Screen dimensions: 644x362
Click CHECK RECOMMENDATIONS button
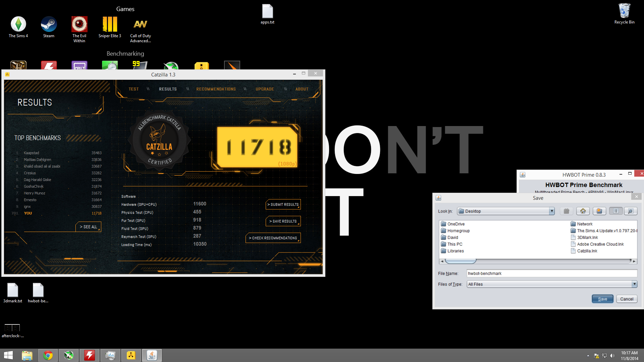pos(273,238)
